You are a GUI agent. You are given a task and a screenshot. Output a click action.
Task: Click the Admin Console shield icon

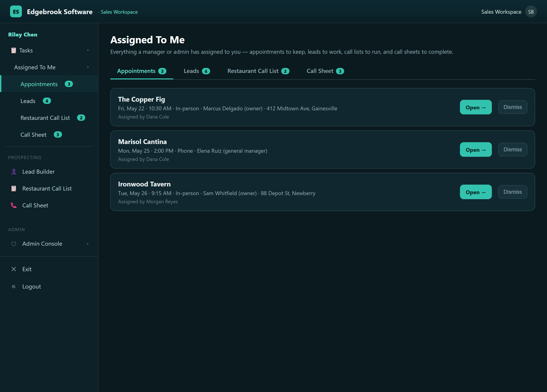pos(14,244)
